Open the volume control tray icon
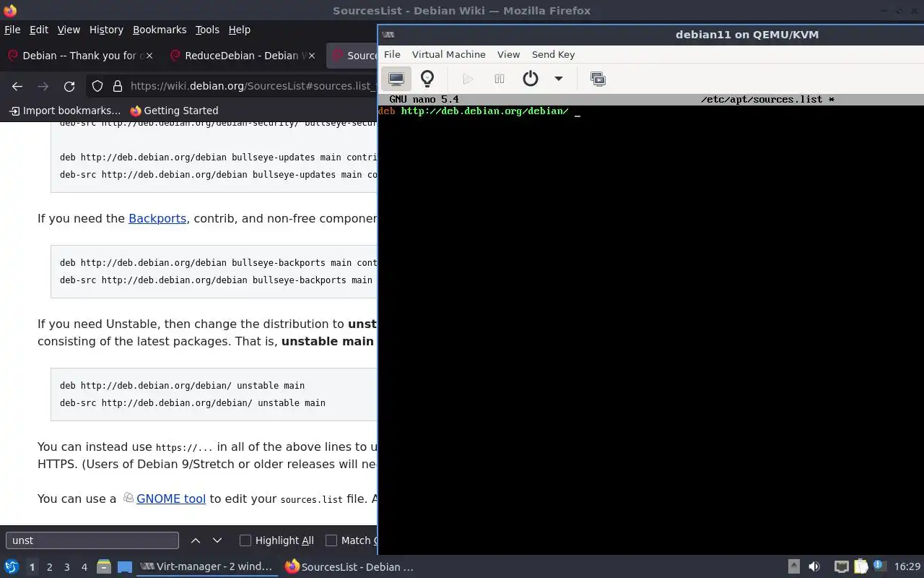This screenshot has height=578, width=924. tap(814, 567)
